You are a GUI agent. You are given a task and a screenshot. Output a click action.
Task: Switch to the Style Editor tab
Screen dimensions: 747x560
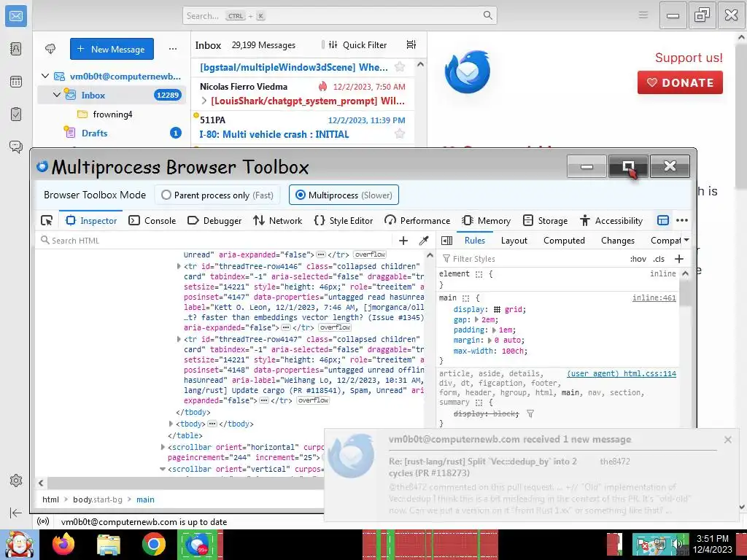(x=344, y=220)
